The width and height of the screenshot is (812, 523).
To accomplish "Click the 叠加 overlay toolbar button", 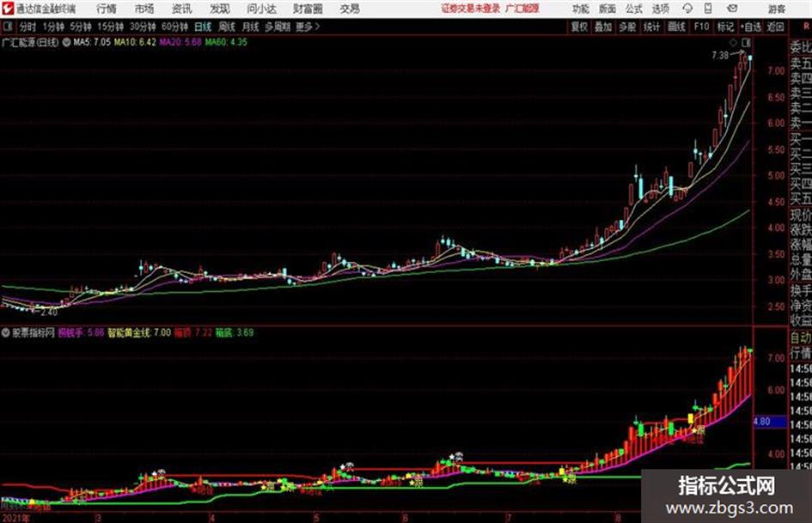I will pyautogui.click(x=603, y=27).
